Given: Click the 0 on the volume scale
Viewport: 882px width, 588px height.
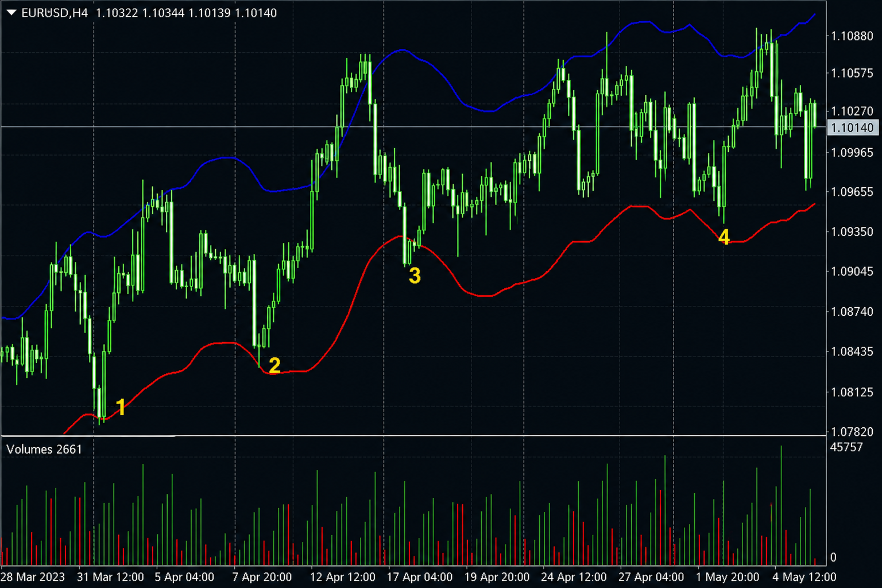Looking at the screenshot, I should coord(833,557).
